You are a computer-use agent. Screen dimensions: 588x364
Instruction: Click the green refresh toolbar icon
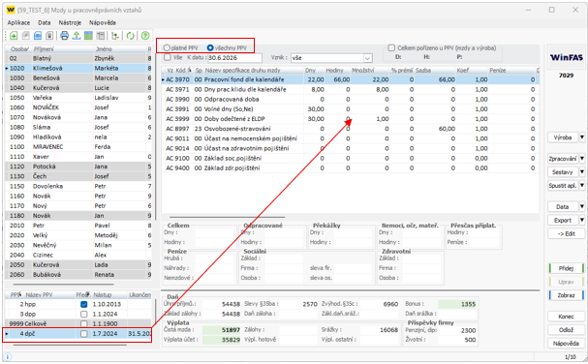click(x=130, y=36)
